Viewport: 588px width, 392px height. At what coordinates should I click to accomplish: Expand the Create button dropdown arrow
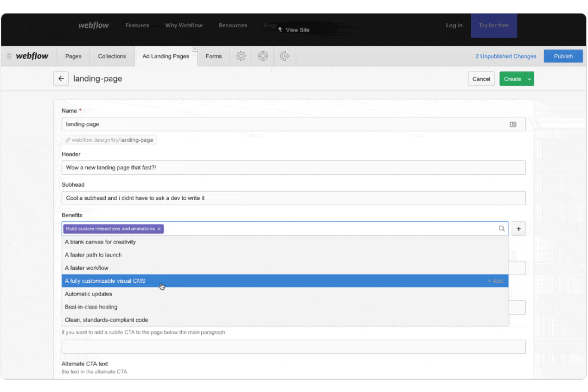point(530,79)
